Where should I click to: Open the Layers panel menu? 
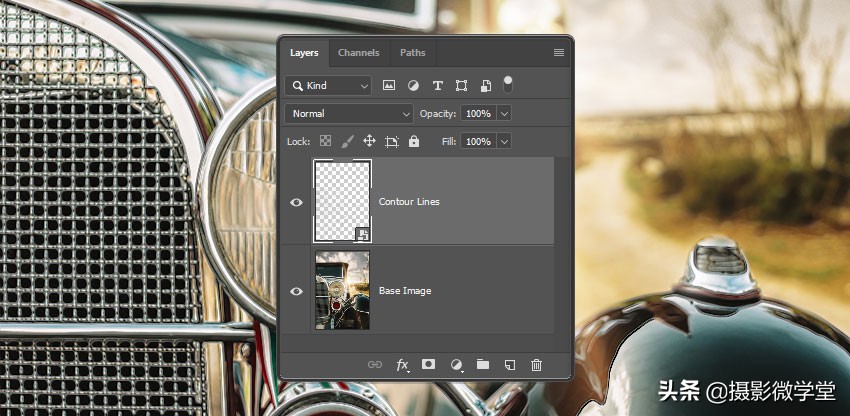point(559,53)
